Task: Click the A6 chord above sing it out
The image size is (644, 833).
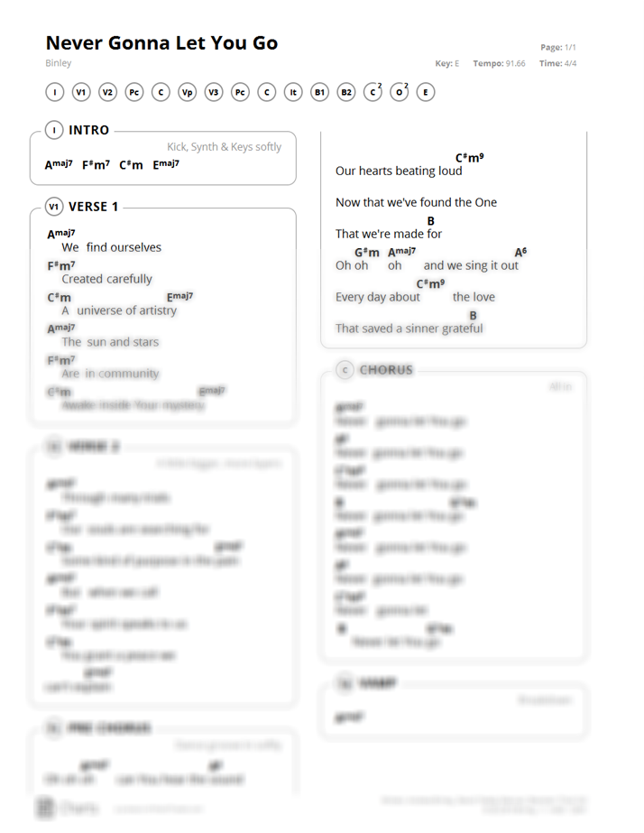Action: [520, 252]
